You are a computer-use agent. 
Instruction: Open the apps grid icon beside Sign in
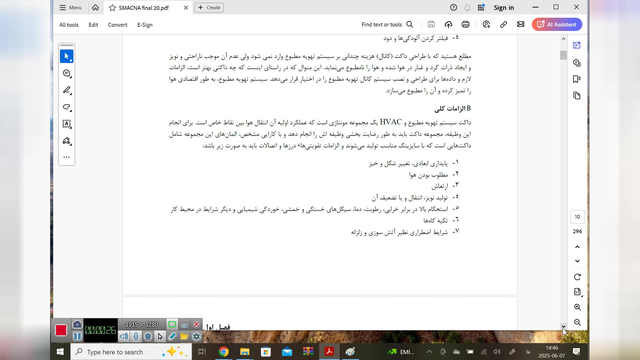pos(481,7)
